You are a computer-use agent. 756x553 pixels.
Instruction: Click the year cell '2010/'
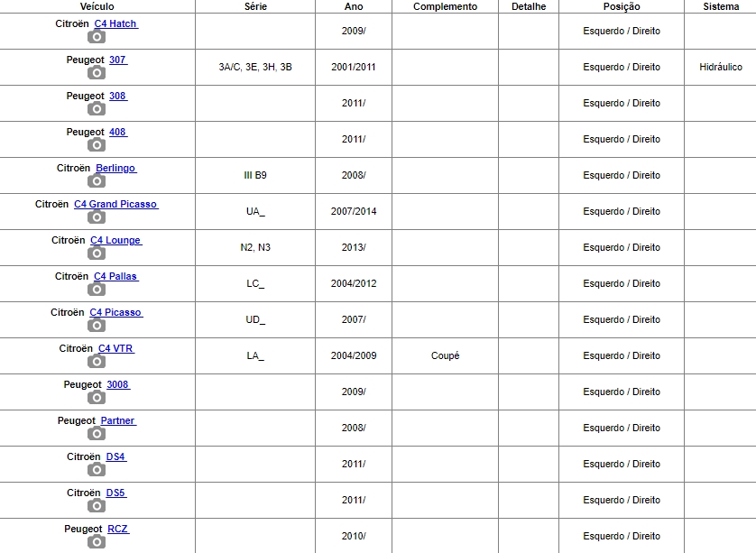click(x=354, y=536)
